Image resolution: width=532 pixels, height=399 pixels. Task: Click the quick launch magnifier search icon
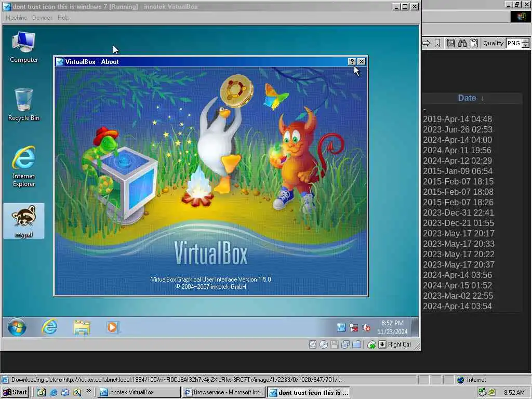[x=77, y=393]
